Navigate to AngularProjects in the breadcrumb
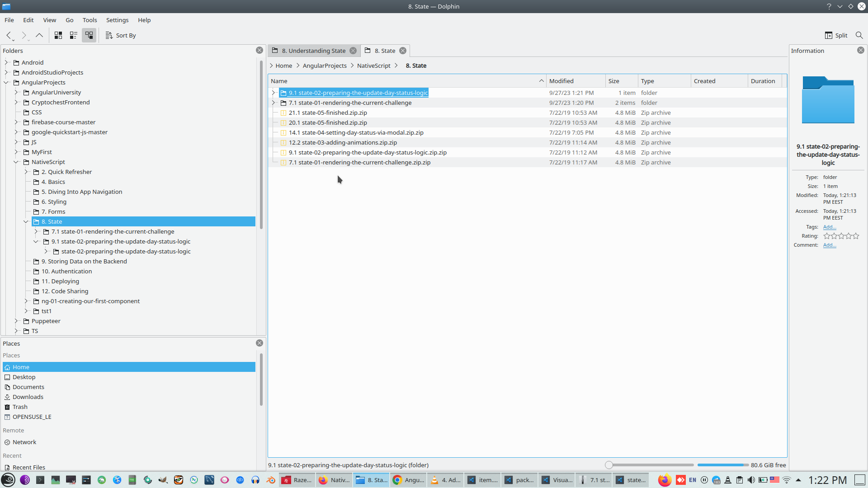This screenshot has height=488, width=868. tap(325, 66)
